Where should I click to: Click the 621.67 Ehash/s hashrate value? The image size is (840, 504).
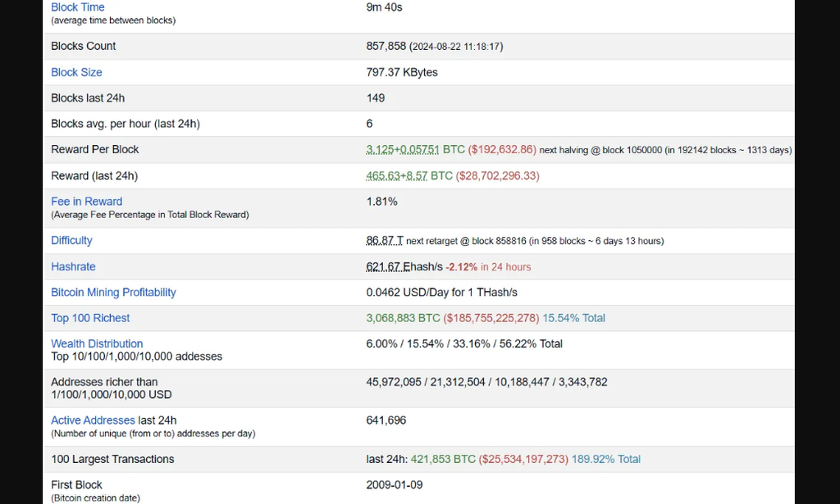coord(404,266)
